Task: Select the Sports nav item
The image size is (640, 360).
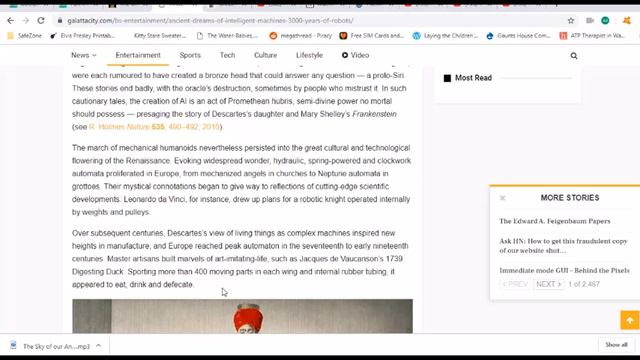Action: point(190,55)
